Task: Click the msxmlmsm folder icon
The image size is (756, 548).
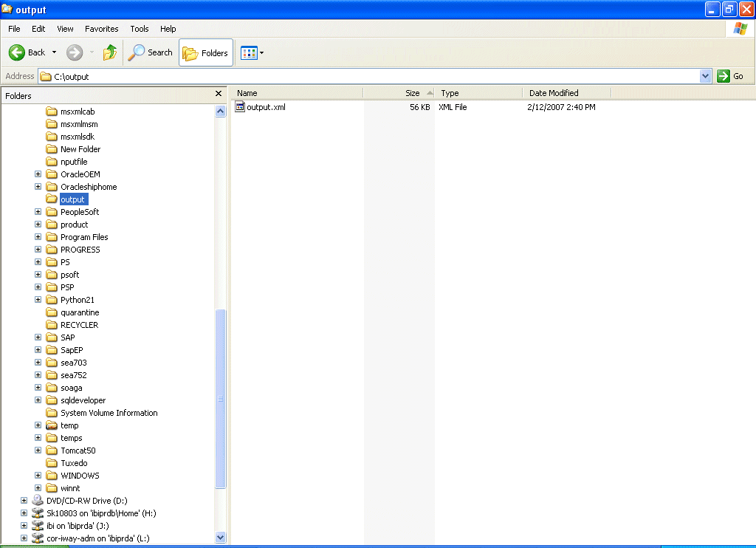Action: [x=52, y=124]
